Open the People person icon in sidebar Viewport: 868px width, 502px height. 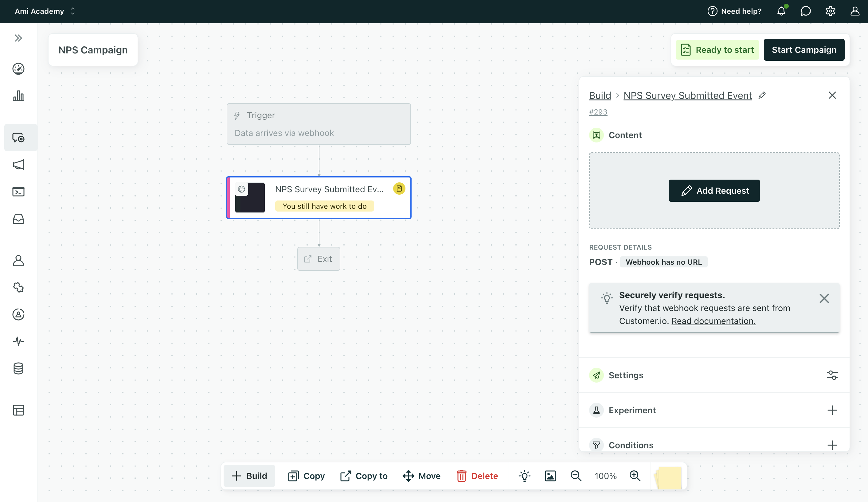click(x=18, y=260)
